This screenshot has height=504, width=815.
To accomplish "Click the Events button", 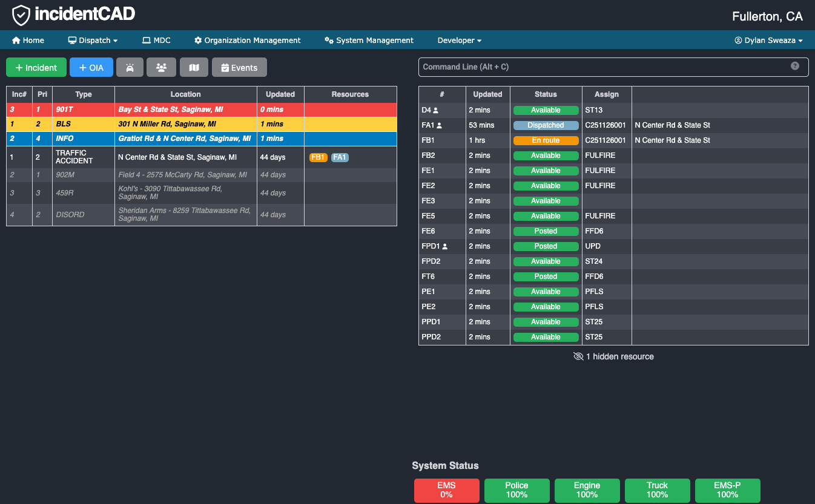I will [x=239, y=68].
